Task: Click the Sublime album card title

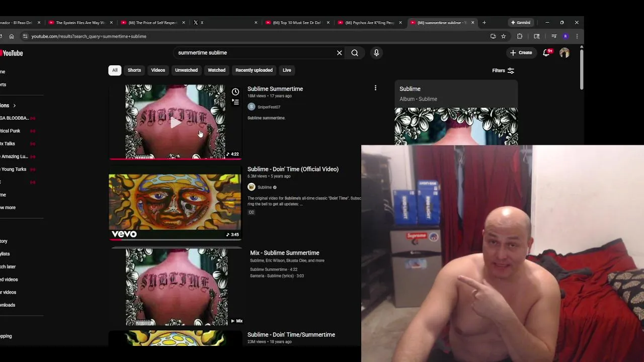Action: pos(410,89)
